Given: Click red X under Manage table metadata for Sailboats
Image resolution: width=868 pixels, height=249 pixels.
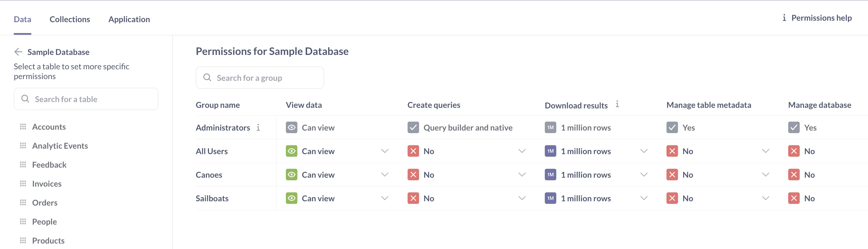Looking at the screenshot, I should click(x=672, y=198).
